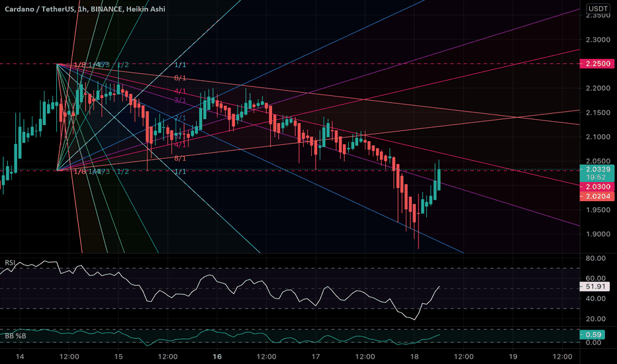The width and height of the screenshot is (617, 364).
Task: Click the 2.3000 price axis value
Action: coord(598,40)
